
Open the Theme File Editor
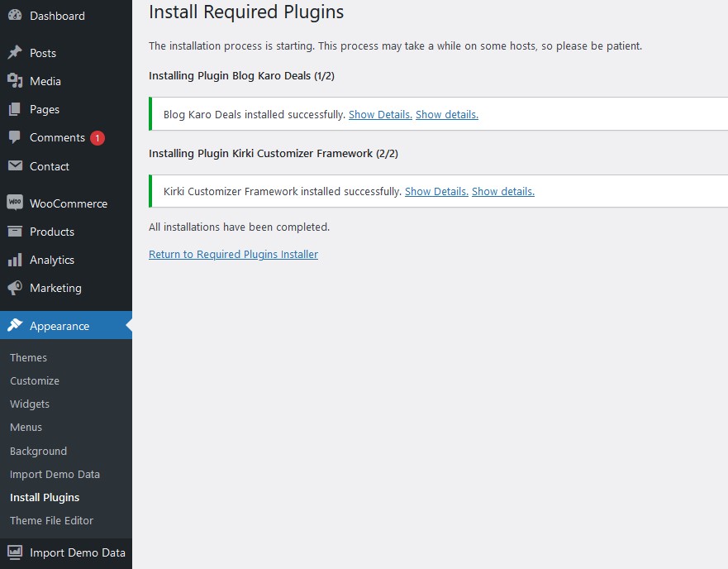click(x=51, y=520)
